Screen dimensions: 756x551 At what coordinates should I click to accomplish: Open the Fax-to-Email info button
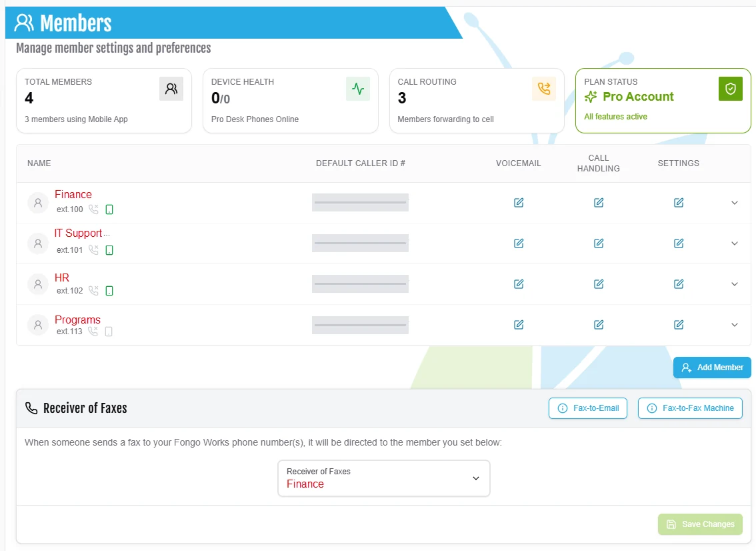point(588,408)
